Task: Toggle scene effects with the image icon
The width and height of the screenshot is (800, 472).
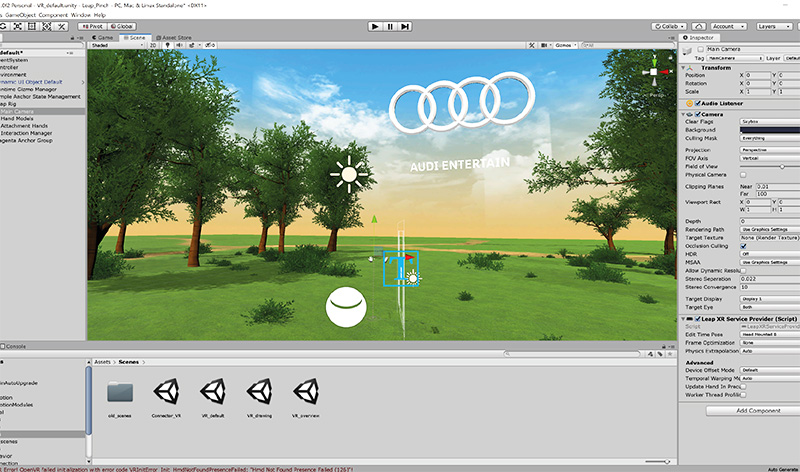Action: [192, 45]
